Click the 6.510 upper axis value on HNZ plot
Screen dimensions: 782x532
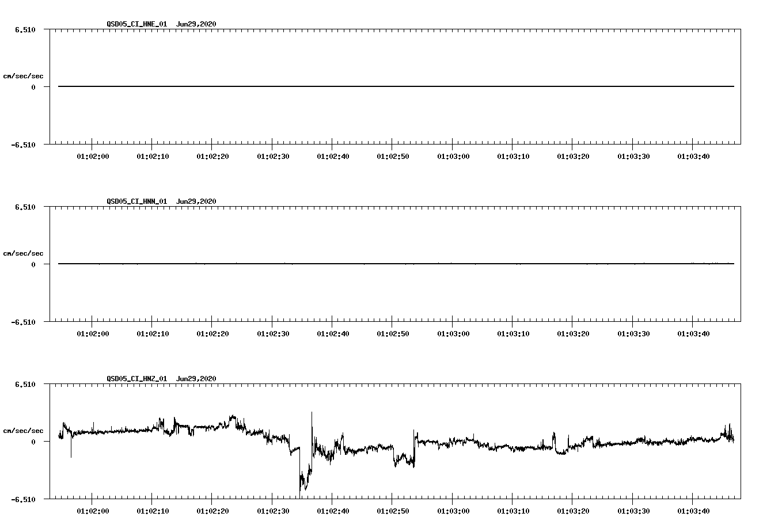25,384
